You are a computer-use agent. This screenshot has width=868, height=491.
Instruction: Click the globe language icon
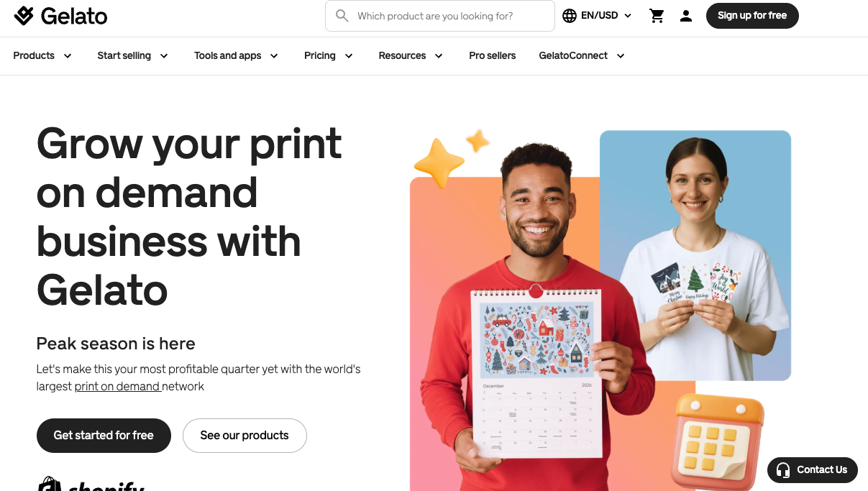click(570, 16)
